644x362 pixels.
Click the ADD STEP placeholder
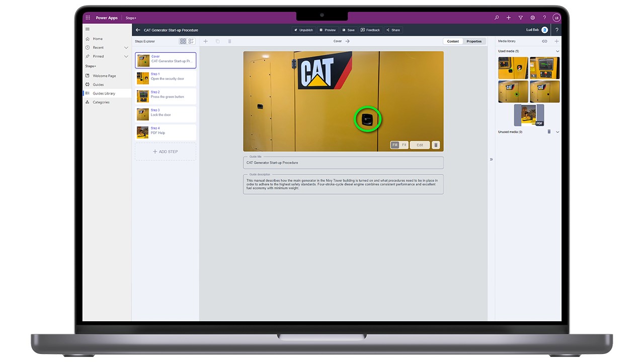pos(166,151)
